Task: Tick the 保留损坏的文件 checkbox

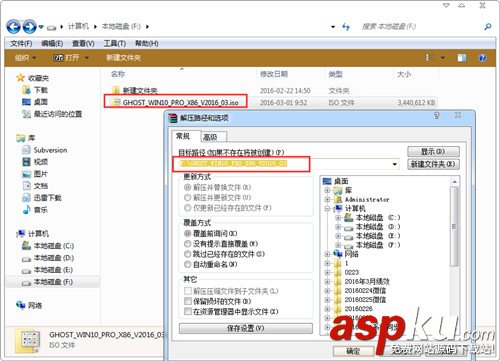Action: coord(188,301)
